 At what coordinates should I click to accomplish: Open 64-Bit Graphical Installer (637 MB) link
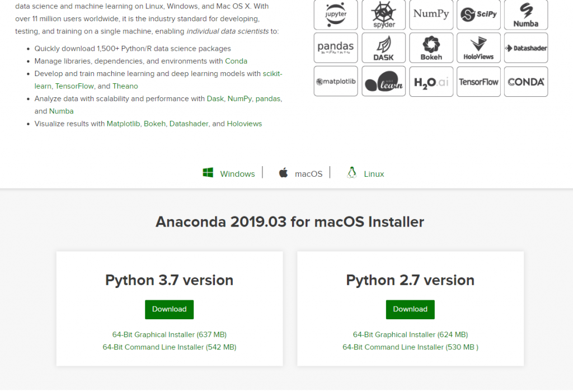click(x=169, y=334)
